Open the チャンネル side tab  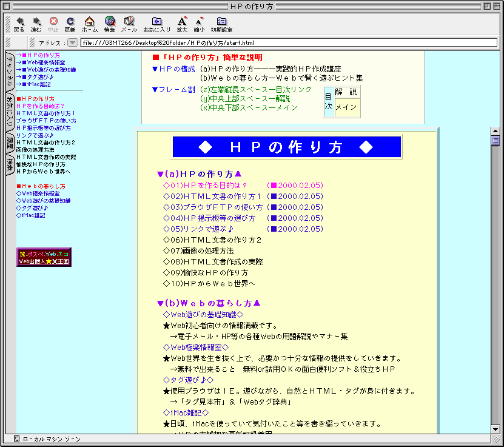[10, 72]
